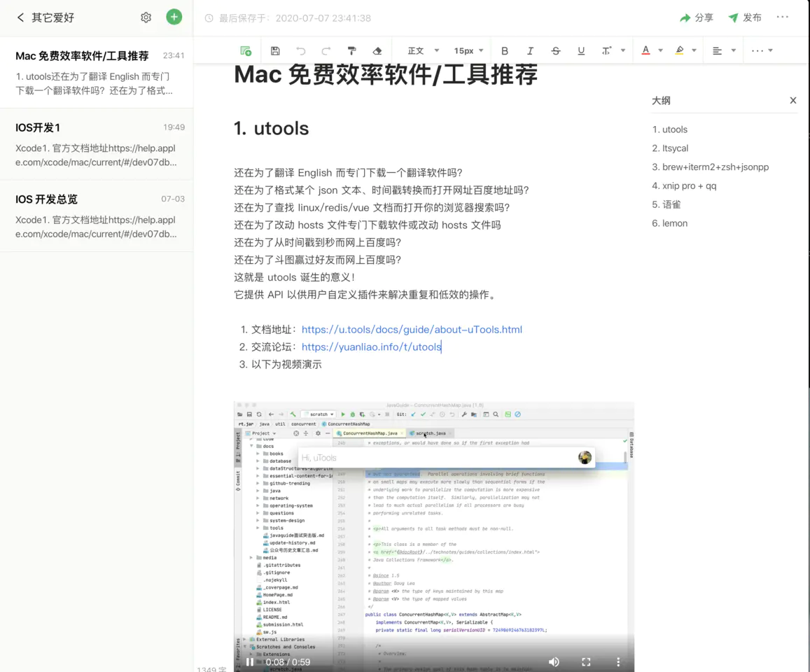Expand extra toolbar options arrow
Viewport: 810px width, 672px height.
click(x=771, y=50)
